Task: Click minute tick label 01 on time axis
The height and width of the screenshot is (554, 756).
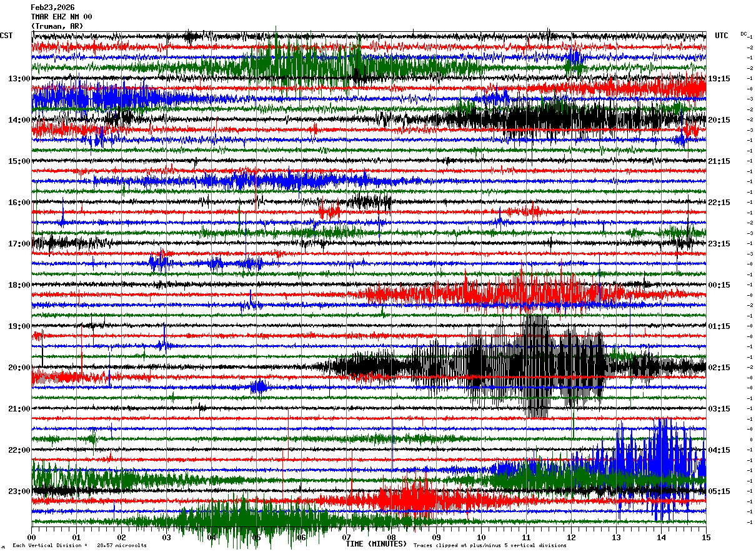Action: tap(76, 537)
